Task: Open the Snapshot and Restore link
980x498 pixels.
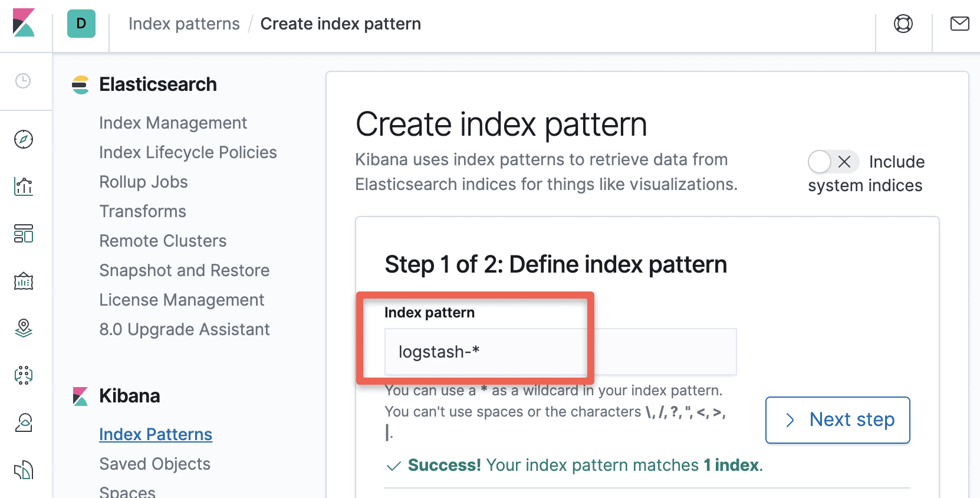Action: (184, 270)
